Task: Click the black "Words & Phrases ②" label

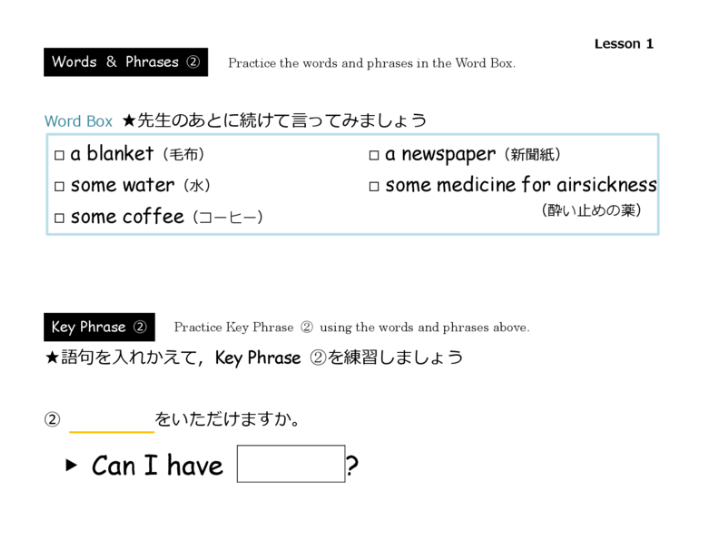Action: tap(125, 62)
